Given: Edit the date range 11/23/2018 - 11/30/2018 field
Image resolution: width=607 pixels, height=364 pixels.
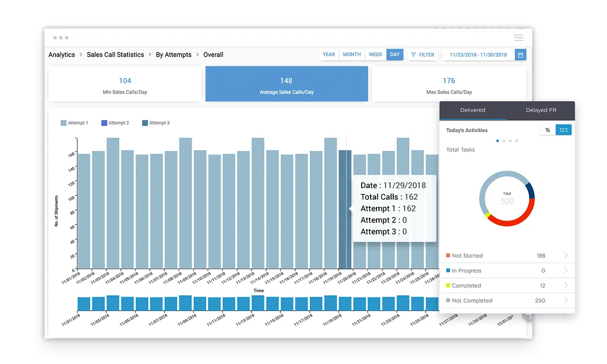Looking at the screenshot, I should coord(478,55).
